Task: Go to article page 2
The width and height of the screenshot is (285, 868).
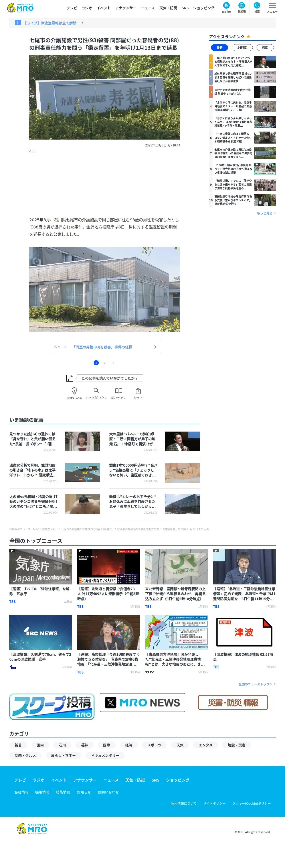Action: point(105,363)
